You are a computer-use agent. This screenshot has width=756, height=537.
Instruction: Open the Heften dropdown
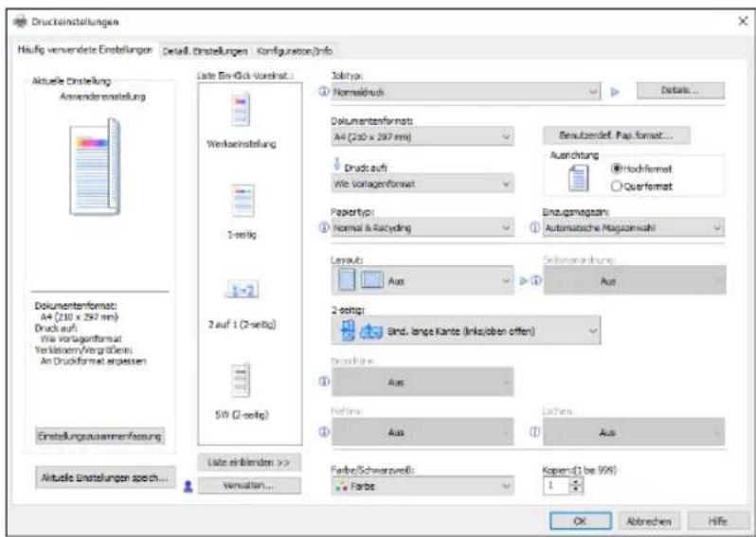pos(423,432)
